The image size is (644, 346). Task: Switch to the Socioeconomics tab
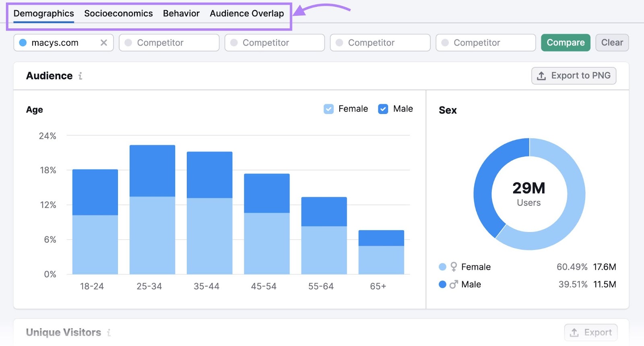[118, 13]
